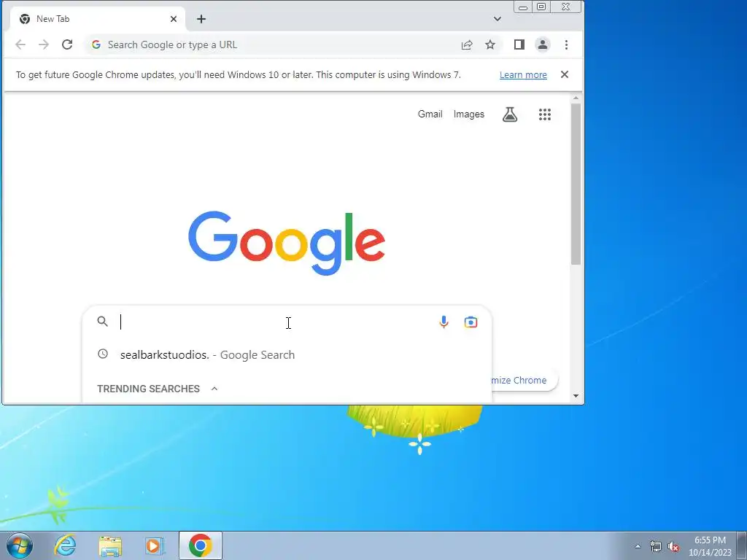Go forward with the forward arrow
Screen dimensions: 747x560
click(43, 44)
